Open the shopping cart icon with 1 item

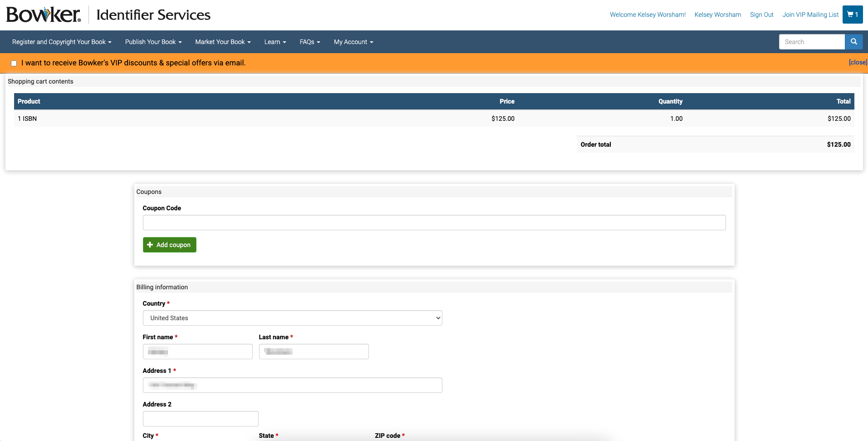click(853, 15)
